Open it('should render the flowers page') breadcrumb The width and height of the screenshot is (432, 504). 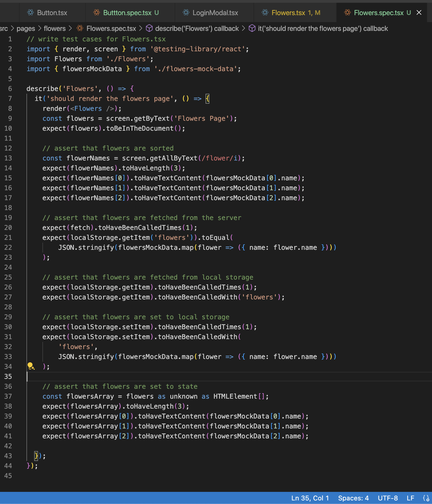[x=323, y=28]
